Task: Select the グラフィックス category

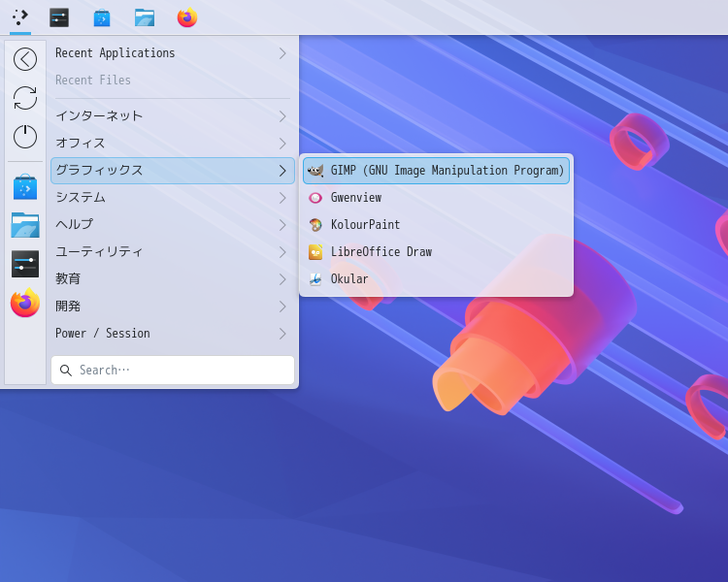Action: pos(172,171)
